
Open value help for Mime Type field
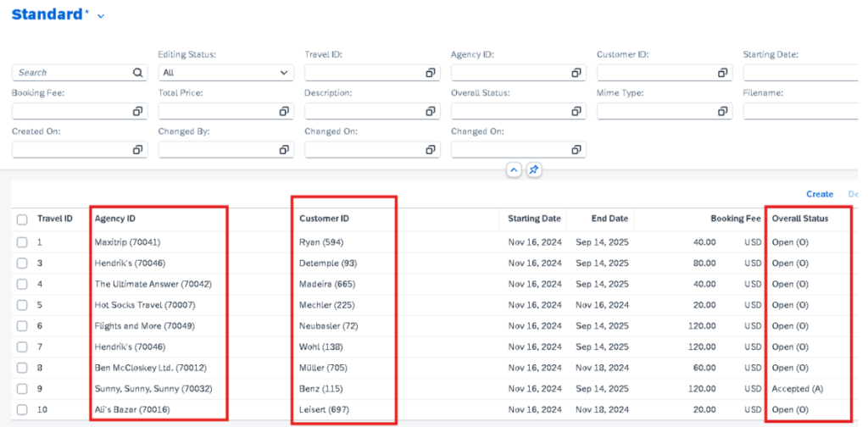[723, 111]
